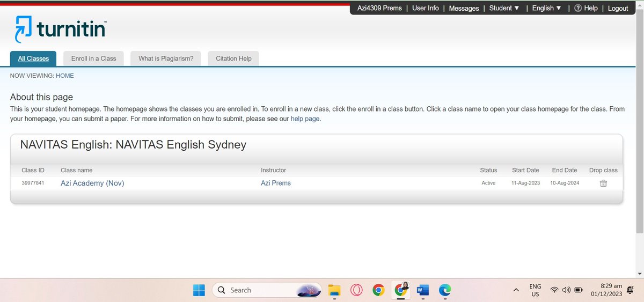Switch to Enroll in a Class tab

tap(93, 58)
